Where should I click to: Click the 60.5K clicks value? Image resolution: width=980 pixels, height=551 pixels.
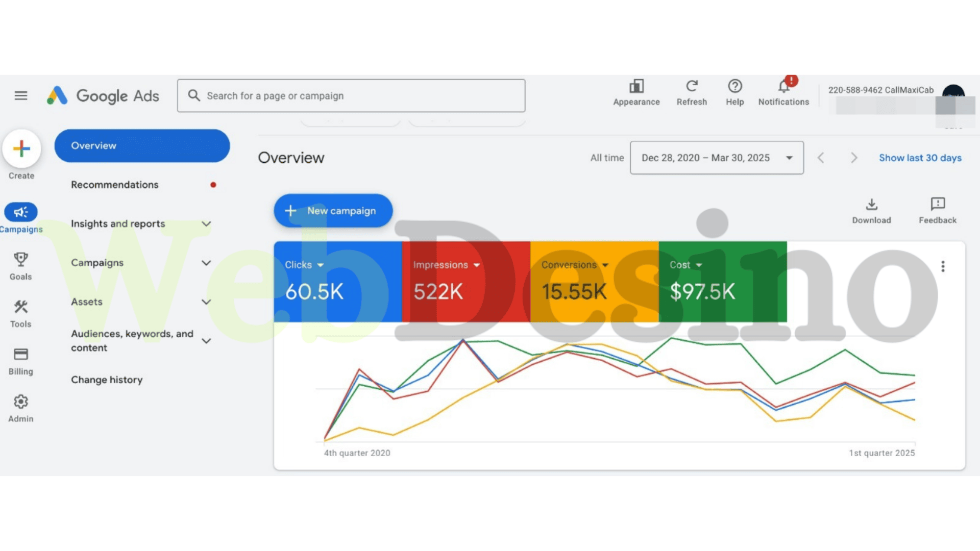314,292
